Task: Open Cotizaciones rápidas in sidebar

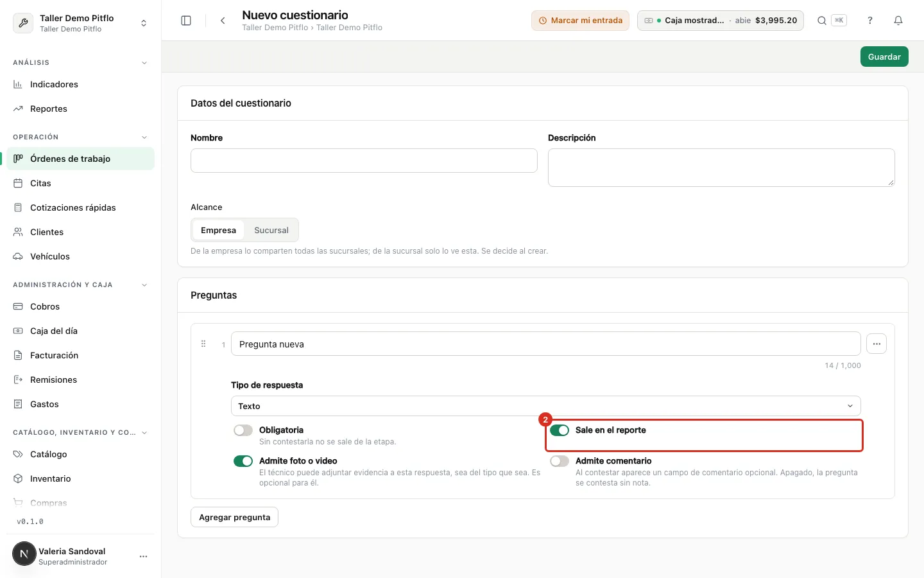Action: [81, 207]
